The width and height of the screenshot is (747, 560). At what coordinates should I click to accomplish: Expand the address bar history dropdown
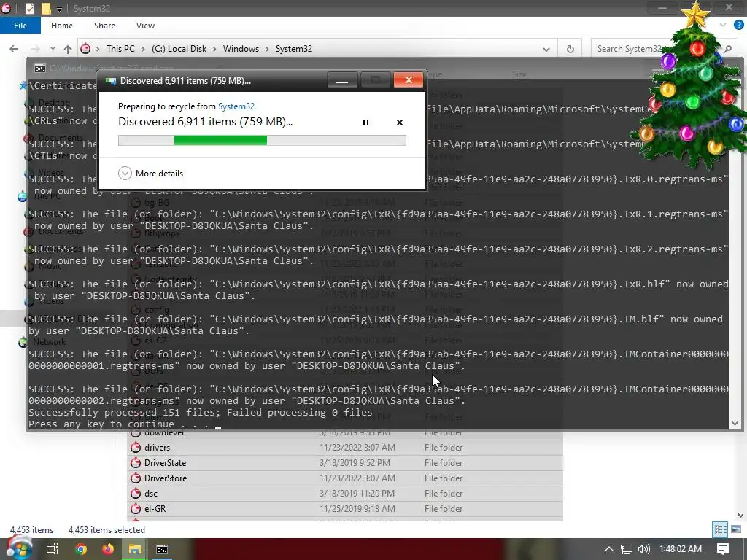(x=546, y=49)
